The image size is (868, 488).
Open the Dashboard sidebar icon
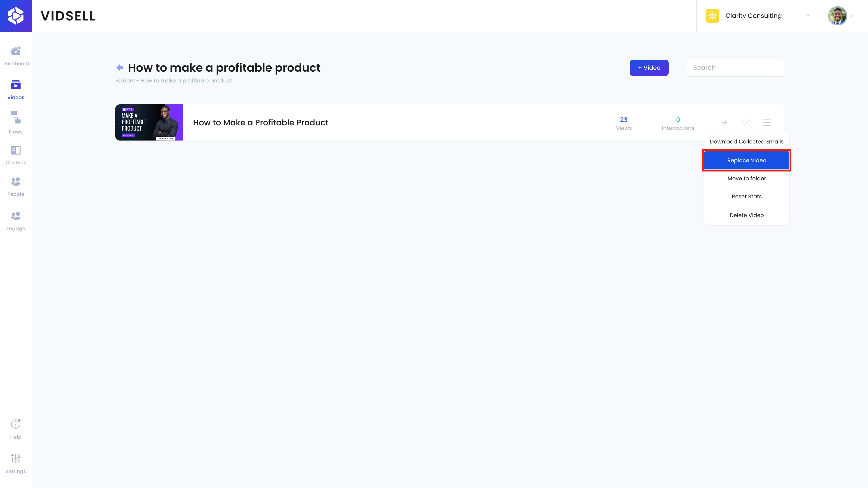(x=16, y=52)
